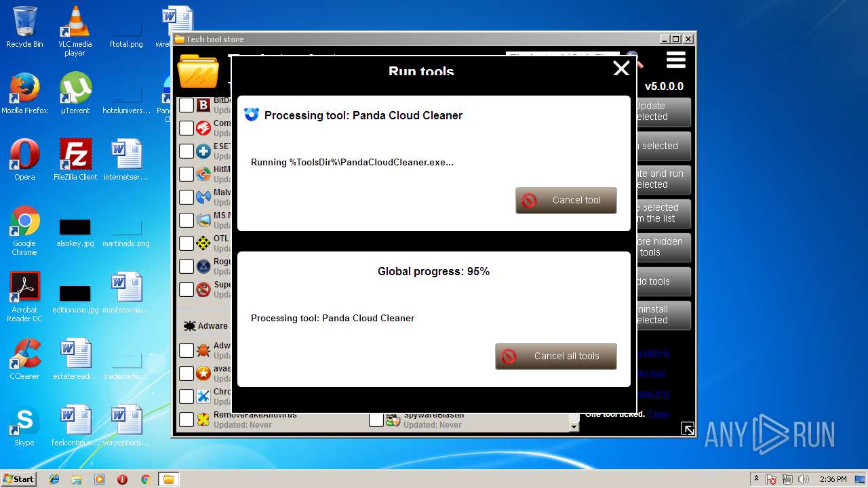Viewport: 868px width, 488px height.
Task: Click the SpywareBlaster icon
Action: [x=393, y=420]
